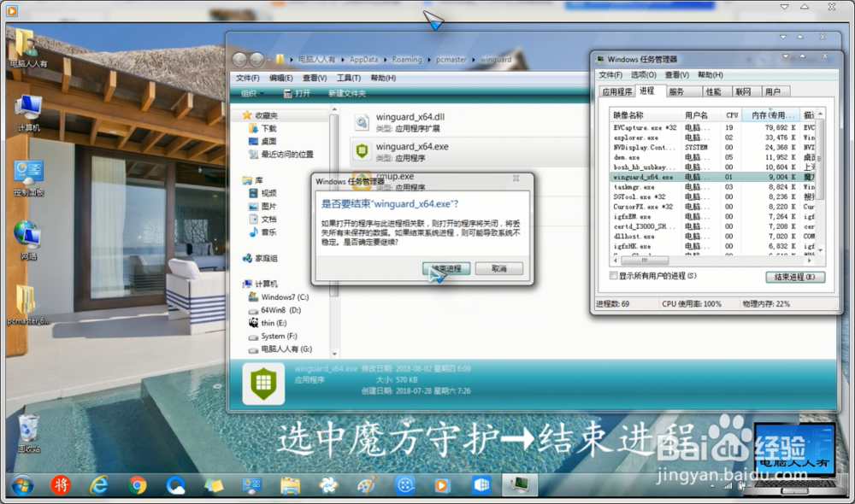Image resolution: width=855 pixels, height=504 pixels.
Task: Select explorer.exe row in process list
Action: [714, 138]
